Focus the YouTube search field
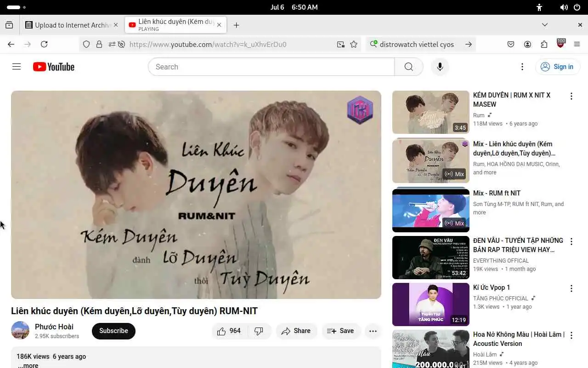 pos(271,67)
